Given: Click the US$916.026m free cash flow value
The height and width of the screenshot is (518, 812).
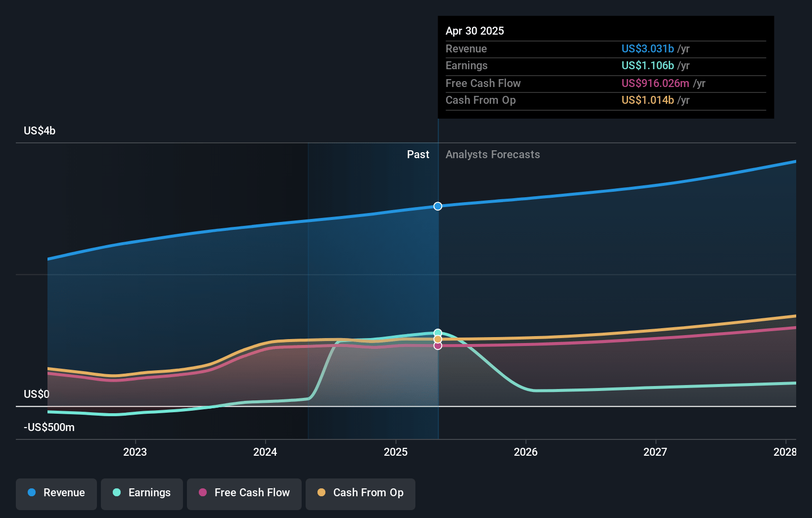Looking at the screenshot, I should click(655, 83).
